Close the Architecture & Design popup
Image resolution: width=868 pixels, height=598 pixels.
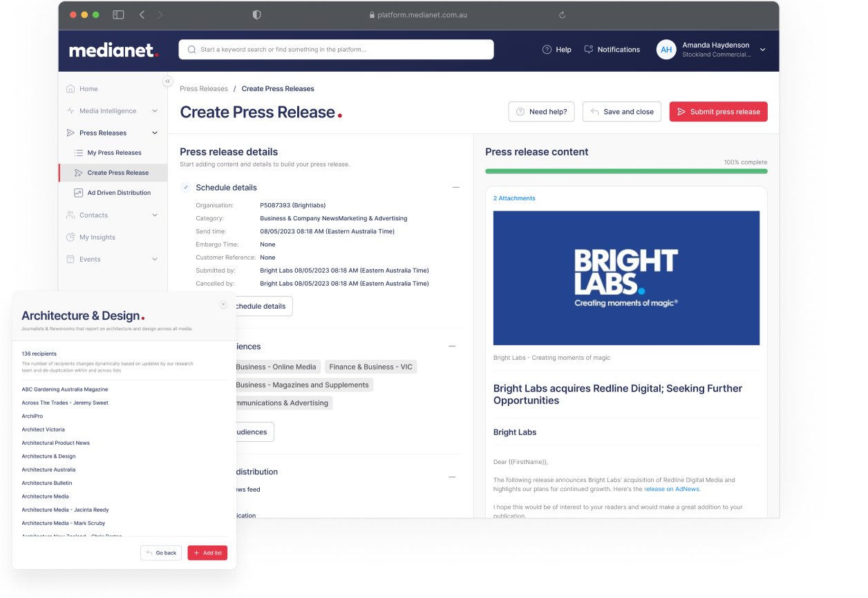click(223, 305)
